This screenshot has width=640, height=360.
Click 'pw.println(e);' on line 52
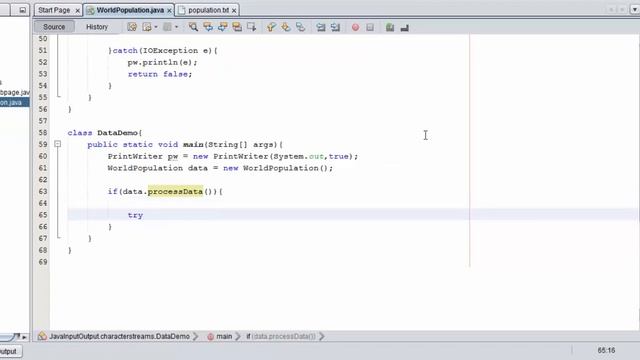click(x=162, y=62)
